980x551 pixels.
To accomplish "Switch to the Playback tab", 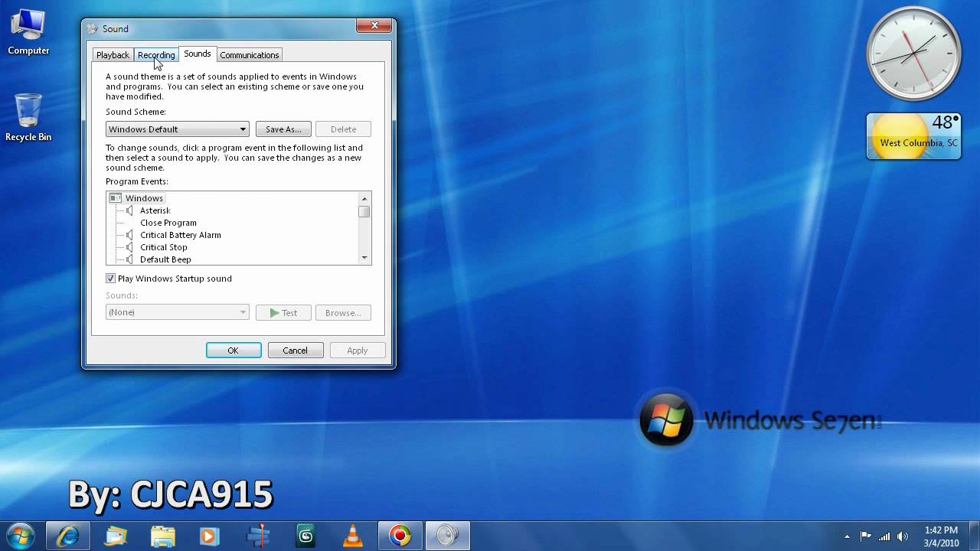I will [113, 55].
